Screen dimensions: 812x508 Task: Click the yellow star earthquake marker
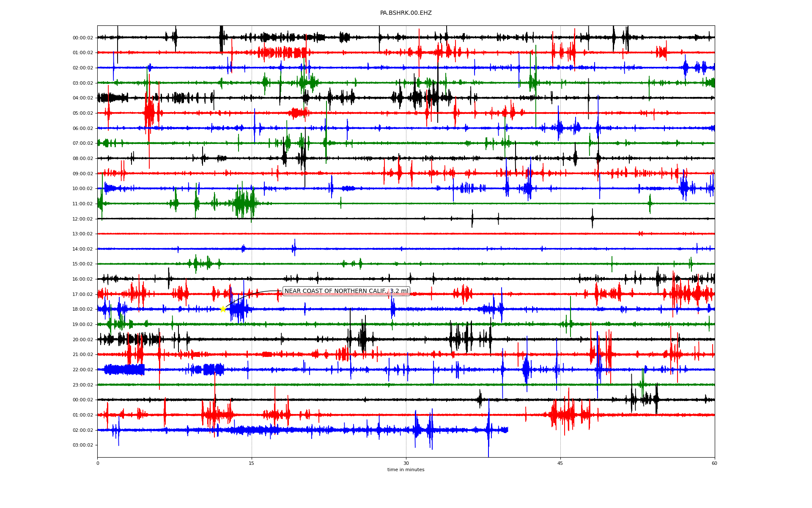pyautogui.click(x=223, y=309)
